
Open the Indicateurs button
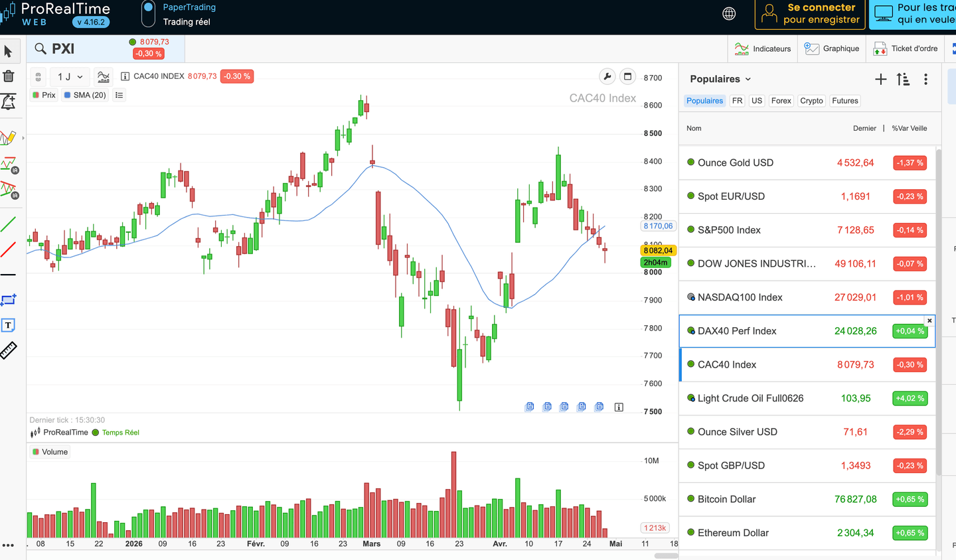click(x=763, y=48)
